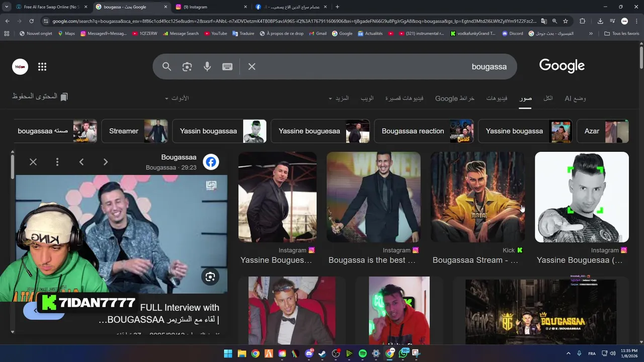Open the Maps bookmark

[x=66, y=34]
